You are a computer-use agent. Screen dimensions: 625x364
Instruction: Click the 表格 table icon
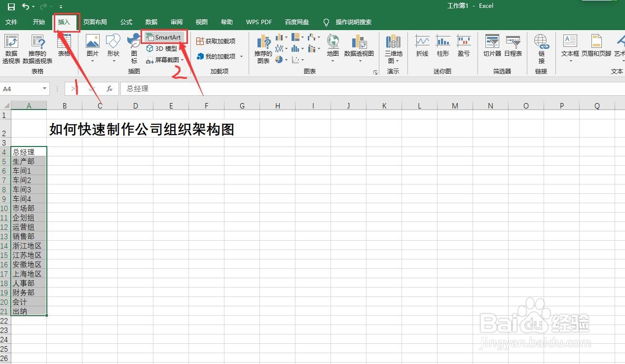click(64, 45)
